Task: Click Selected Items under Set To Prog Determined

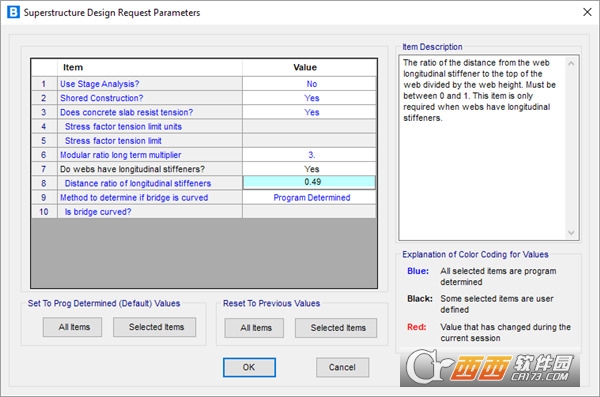Action: 155,327
